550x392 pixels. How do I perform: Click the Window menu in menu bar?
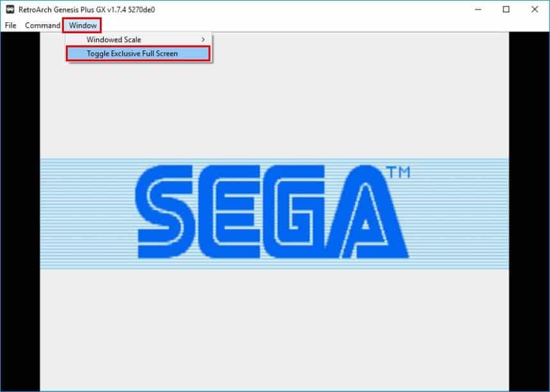(82, 26)
